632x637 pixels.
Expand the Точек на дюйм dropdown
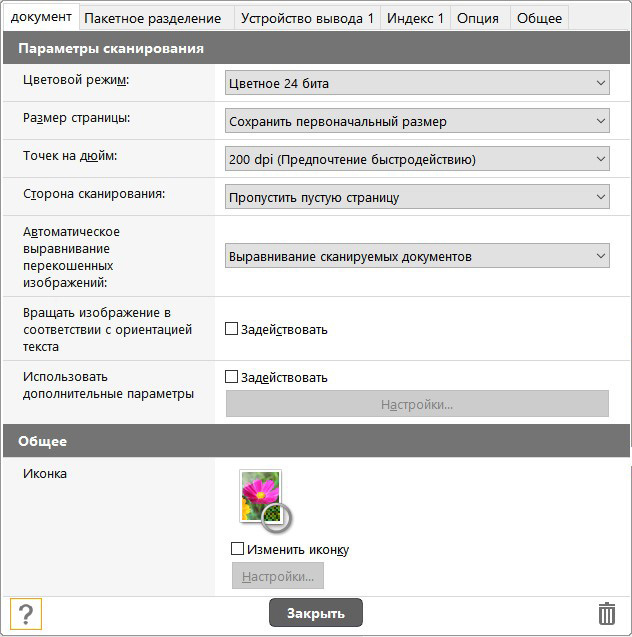click(417, 159)
